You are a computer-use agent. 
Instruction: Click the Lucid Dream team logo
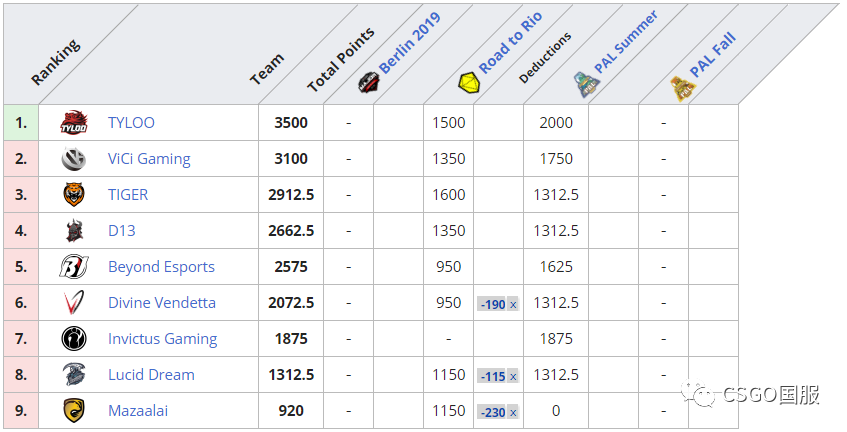tap(73, 375)
